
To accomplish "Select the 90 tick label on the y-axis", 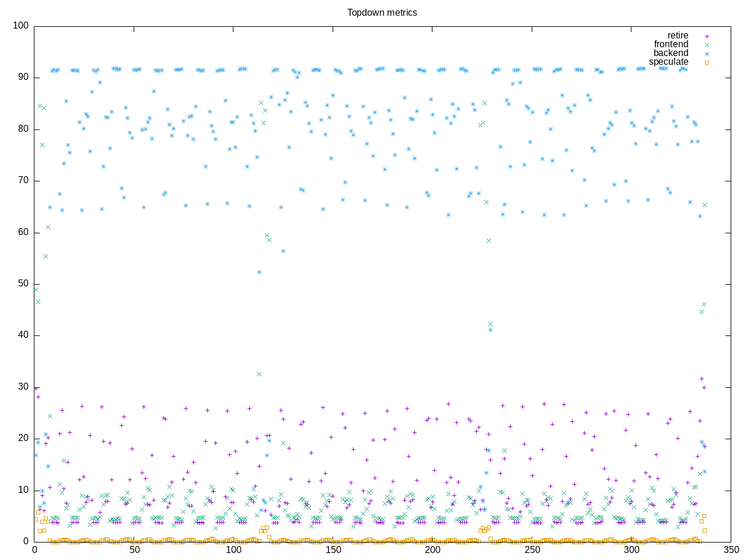I will point(23,78).
